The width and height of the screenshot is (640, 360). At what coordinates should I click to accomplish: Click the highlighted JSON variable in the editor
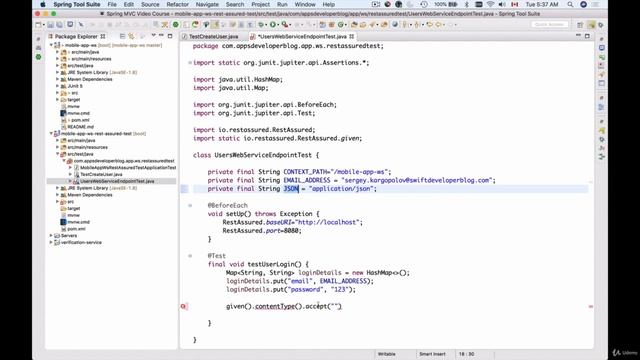[291, 189]
